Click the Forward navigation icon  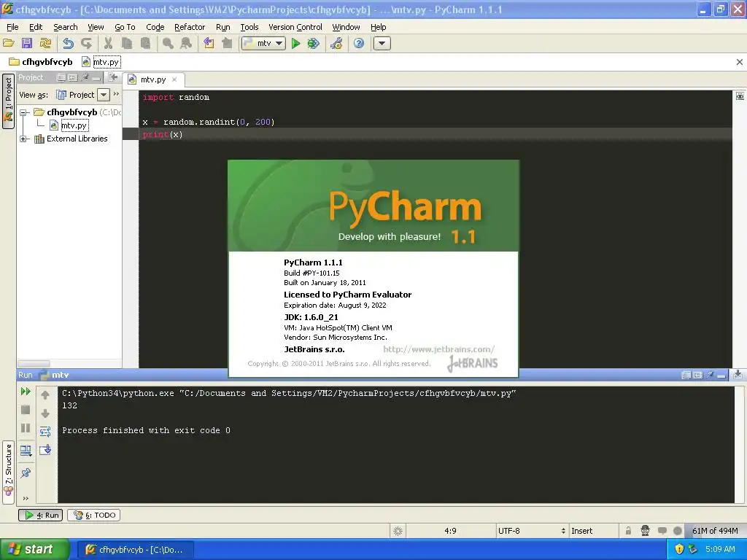coord(228,43)
